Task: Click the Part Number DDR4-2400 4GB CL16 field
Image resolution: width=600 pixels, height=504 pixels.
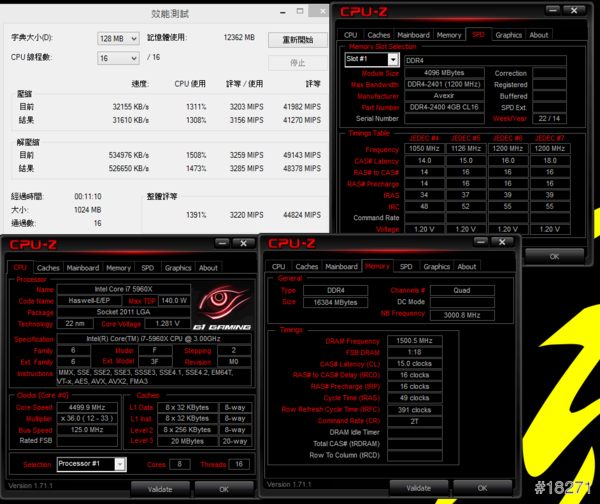Action: pyautogui.click(x=444, y=107)
